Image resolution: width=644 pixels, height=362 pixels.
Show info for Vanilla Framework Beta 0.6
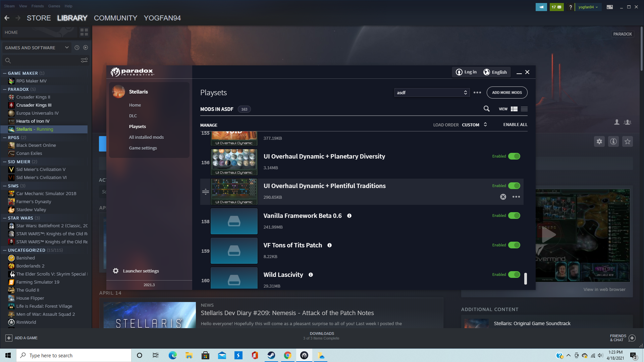pyautogui.click(x=349, y=216)
